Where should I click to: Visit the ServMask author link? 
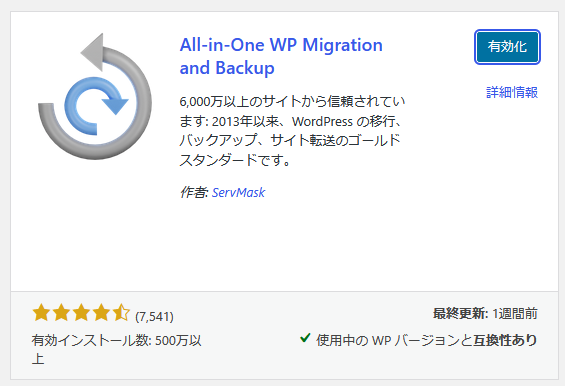pyautogui.click(x=238, y=192)
